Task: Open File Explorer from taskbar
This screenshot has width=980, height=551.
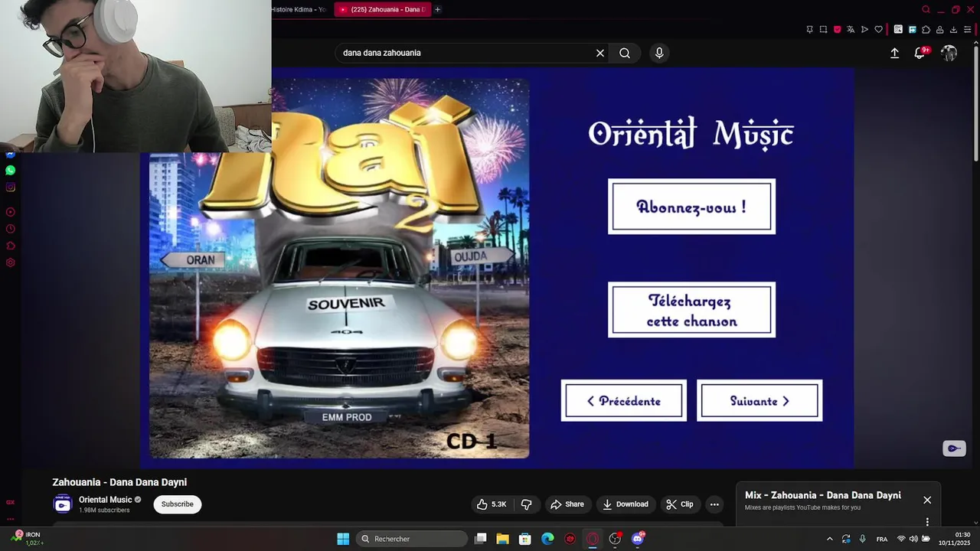Action: [502, 539]
